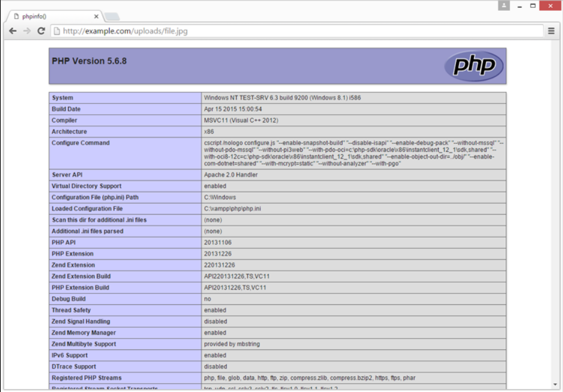Click the Configure Command row label
Screen dimensions: 563x392
pyautogui.click(x=81, y=143)
